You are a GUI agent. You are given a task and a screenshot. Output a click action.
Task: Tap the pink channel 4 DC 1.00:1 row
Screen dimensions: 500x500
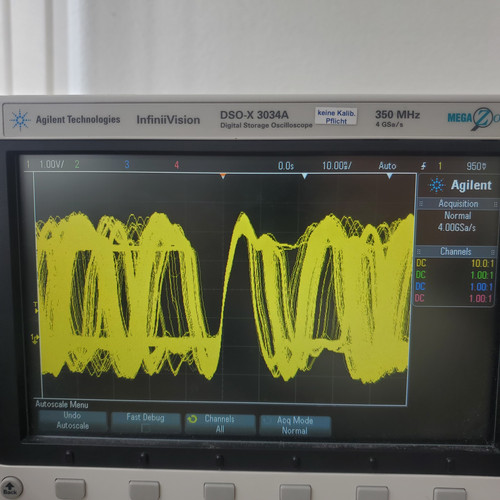[x=453, y=298]
